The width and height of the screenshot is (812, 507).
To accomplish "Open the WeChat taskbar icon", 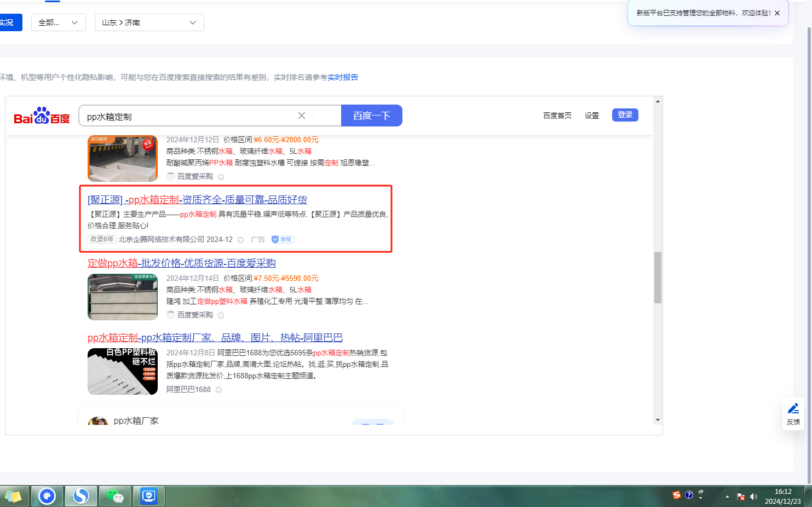I will (115, 496).
